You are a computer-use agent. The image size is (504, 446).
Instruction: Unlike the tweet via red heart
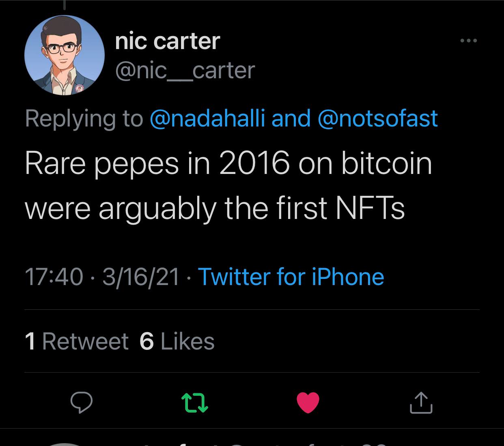308,403
